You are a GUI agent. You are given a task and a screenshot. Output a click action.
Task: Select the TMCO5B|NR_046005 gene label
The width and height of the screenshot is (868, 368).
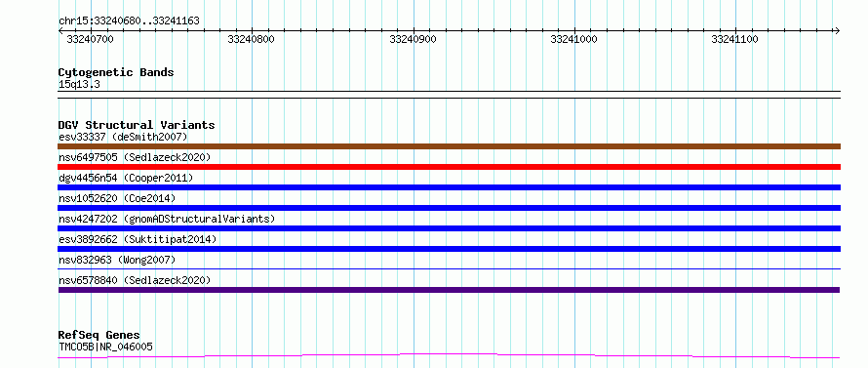click(x=105, y=347)
